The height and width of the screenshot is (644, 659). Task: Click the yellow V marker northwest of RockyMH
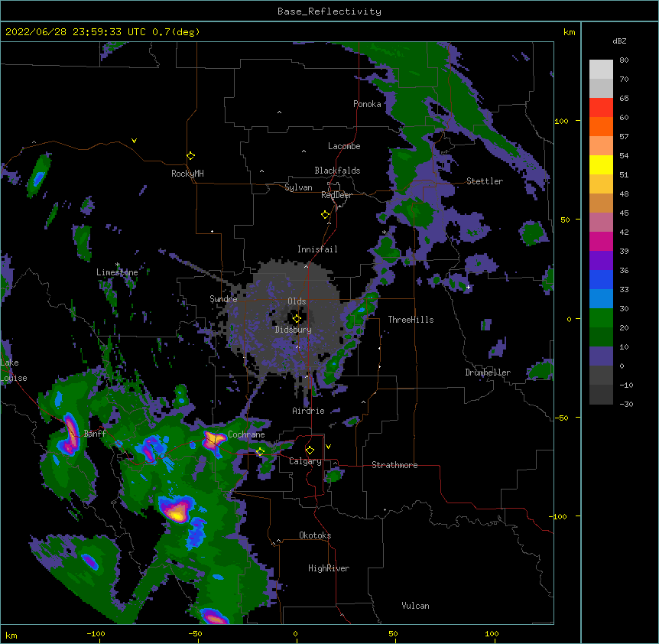pyautogui.click(x=134, y=141)
